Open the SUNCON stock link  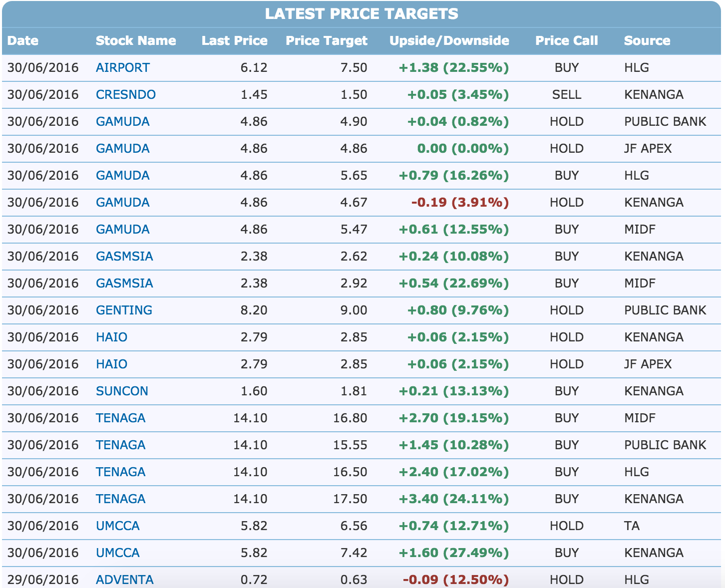(x=122, y=391)
